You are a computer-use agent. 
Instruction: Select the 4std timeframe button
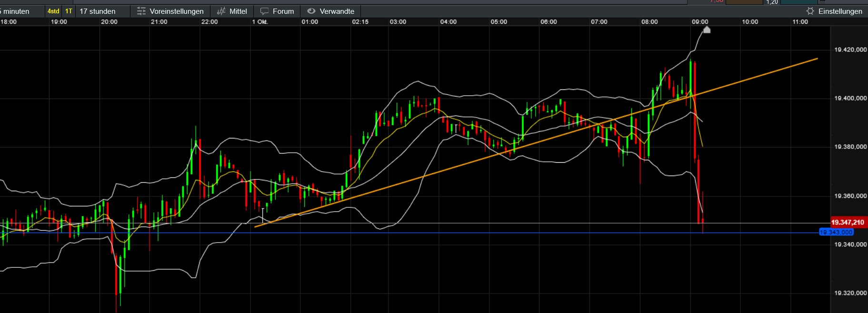point(53,11)
